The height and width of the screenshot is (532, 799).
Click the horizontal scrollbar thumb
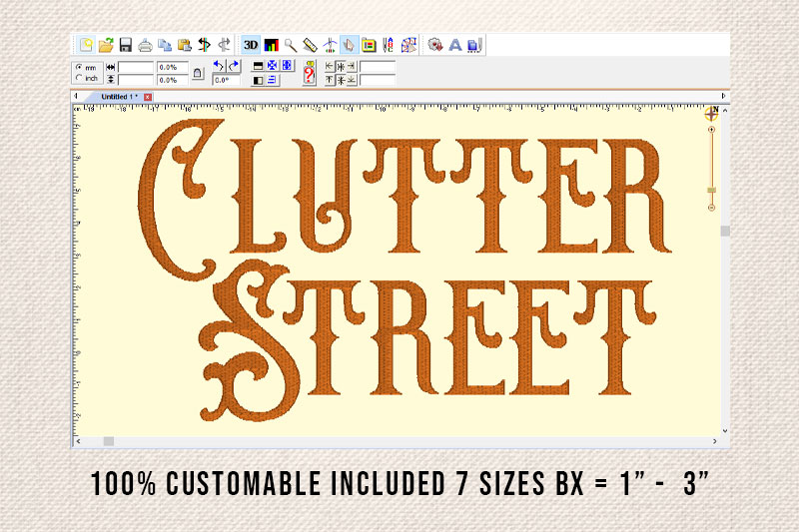click(x=109, y=441)
